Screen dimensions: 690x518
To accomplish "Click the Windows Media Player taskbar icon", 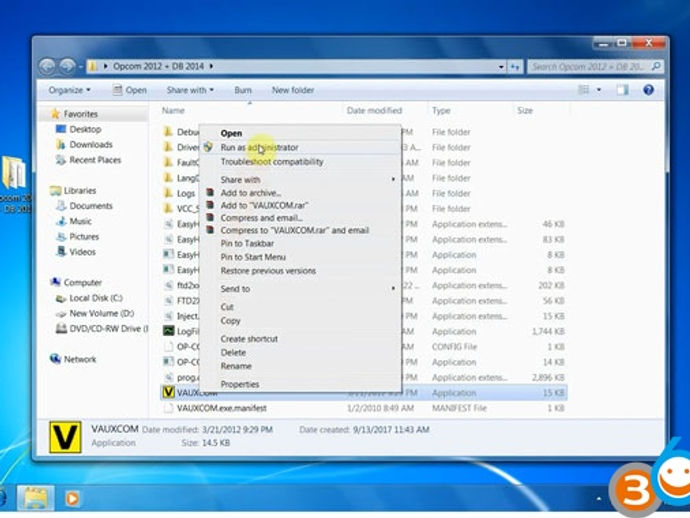I will [72, 499].
